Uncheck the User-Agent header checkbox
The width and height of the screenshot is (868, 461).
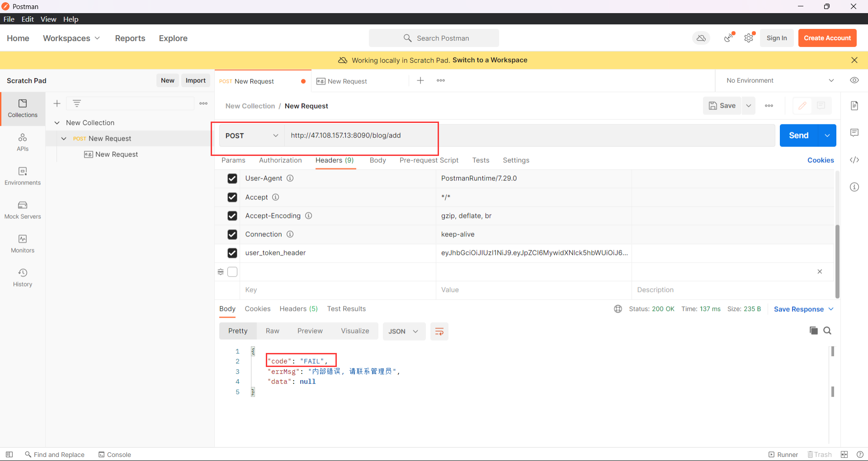(232, 179)
